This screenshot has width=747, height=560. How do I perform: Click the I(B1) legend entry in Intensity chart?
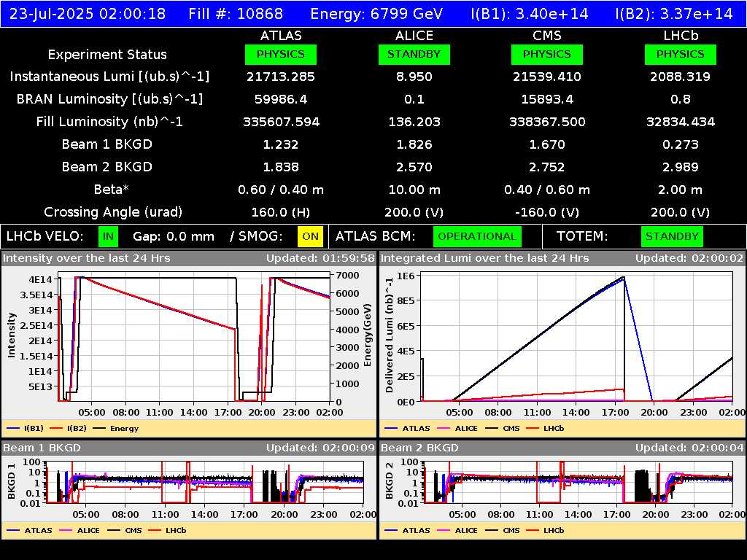click(x=26, y=428)
